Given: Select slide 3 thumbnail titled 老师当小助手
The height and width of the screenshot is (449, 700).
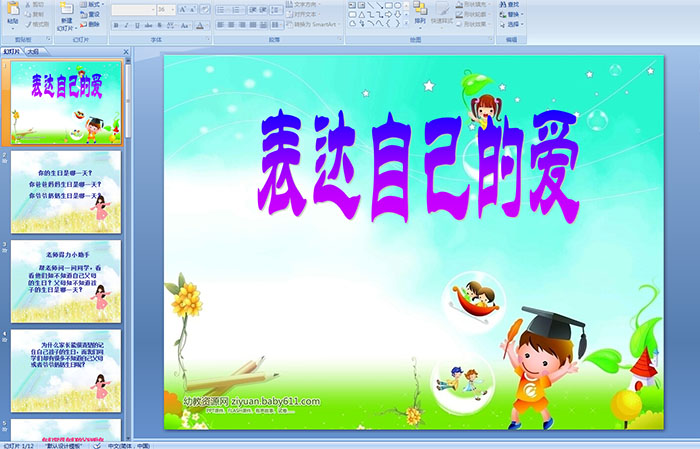Looking at the screenshot, I should pos(66,281).
